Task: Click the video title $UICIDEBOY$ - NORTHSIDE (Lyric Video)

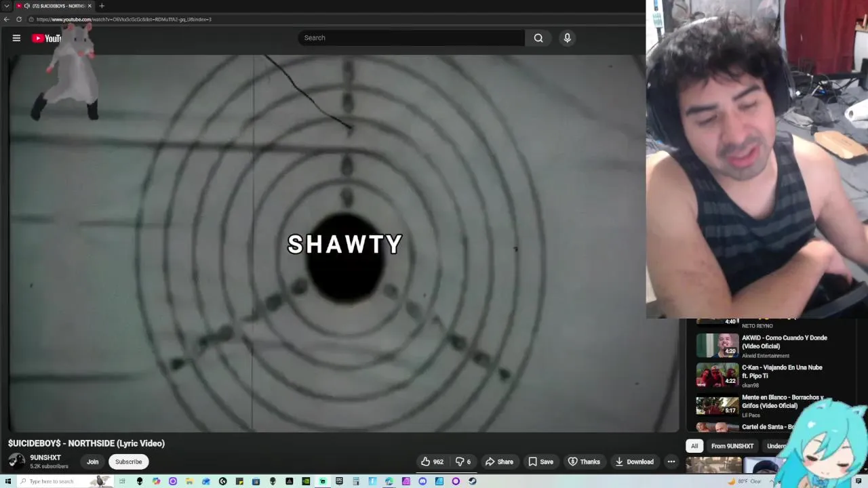Action: [86, 443]
